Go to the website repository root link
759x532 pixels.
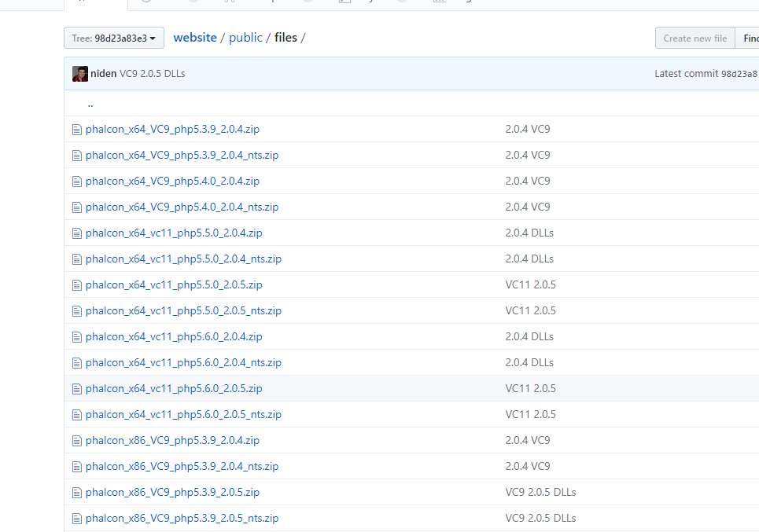[x=195, y=38]
